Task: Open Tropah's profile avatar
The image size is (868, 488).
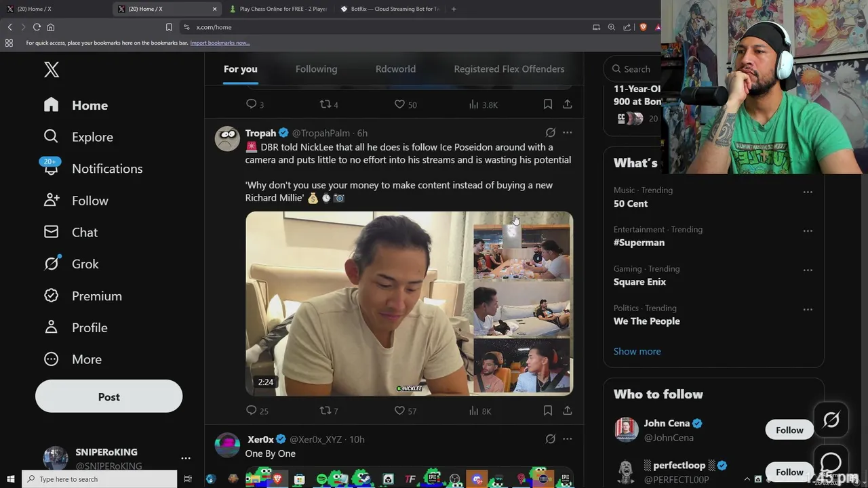Action: coord(227,138)
